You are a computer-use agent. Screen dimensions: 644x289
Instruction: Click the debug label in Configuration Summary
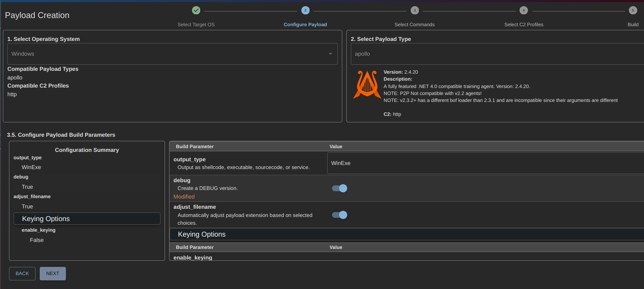point(21,177)
